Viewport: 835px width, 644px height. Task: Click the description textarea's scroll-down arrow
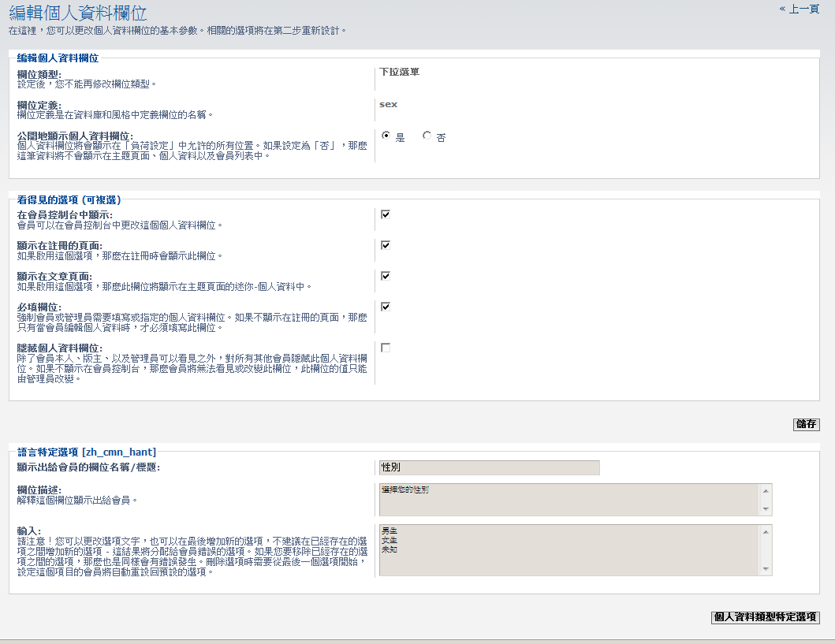(764, 509)
